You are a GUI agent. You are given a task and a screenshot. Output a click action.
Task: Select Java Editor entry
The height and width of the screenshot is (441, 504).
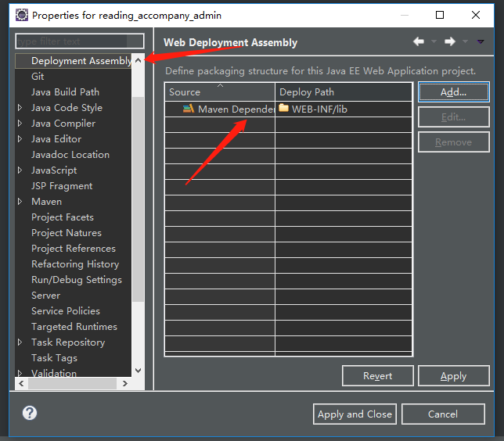click(x=56, y=138)
